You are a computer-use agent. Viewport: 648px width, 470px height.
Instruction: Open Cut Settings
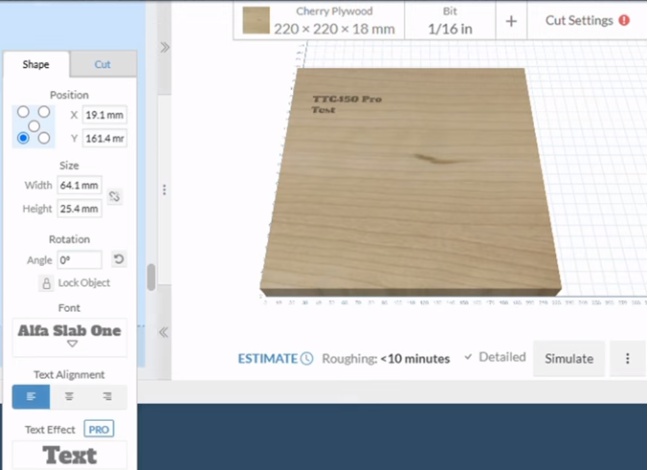(x=579, y=20)
